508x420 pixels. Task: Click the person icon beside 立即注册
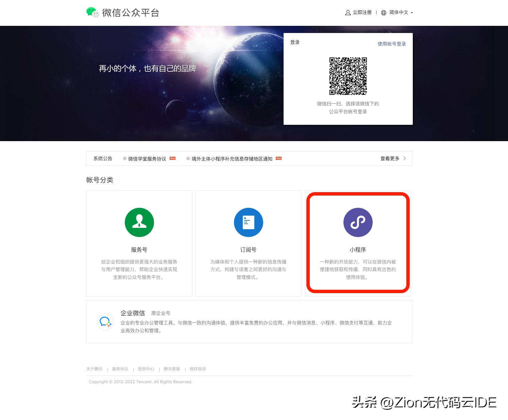click(x=348, y=13)
